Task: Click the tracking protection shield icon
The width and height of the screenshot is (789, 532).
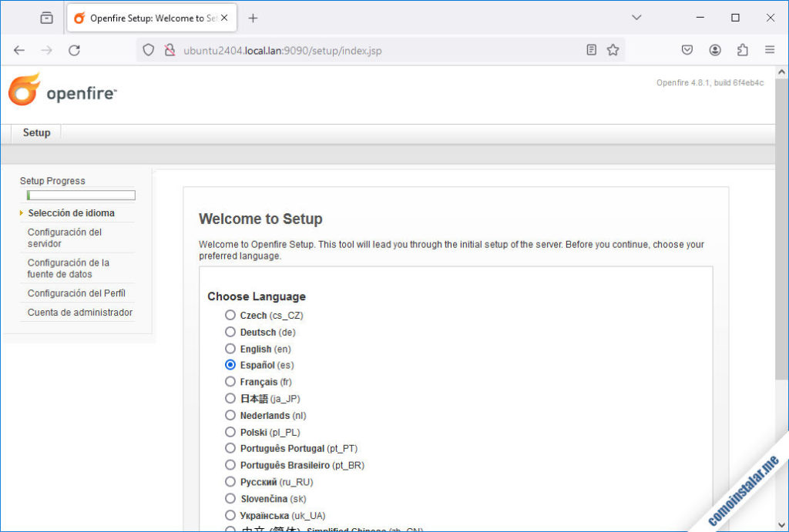Action: click(x=147, y=49)
